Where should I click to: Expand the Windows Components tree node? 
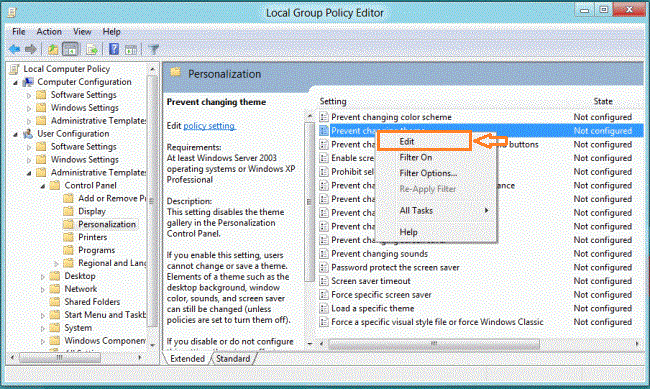click(x=42, y=341)
